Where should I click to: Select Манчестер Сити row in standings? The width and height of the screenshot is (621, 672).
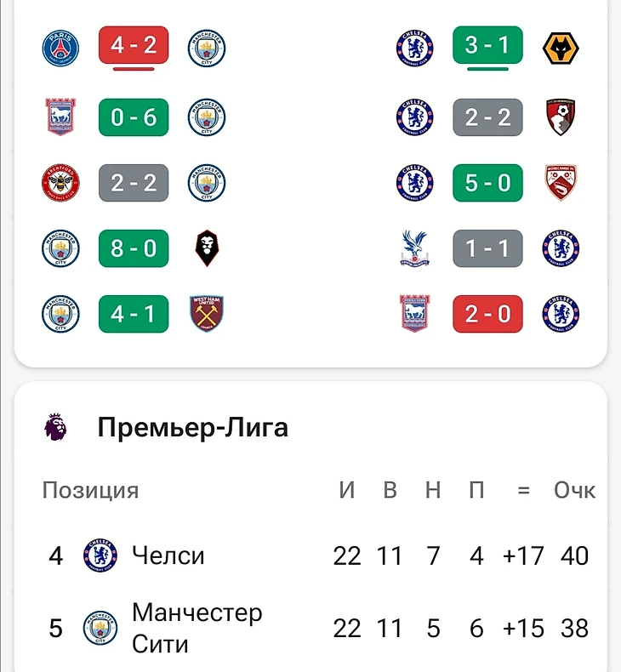click(197, 628)
